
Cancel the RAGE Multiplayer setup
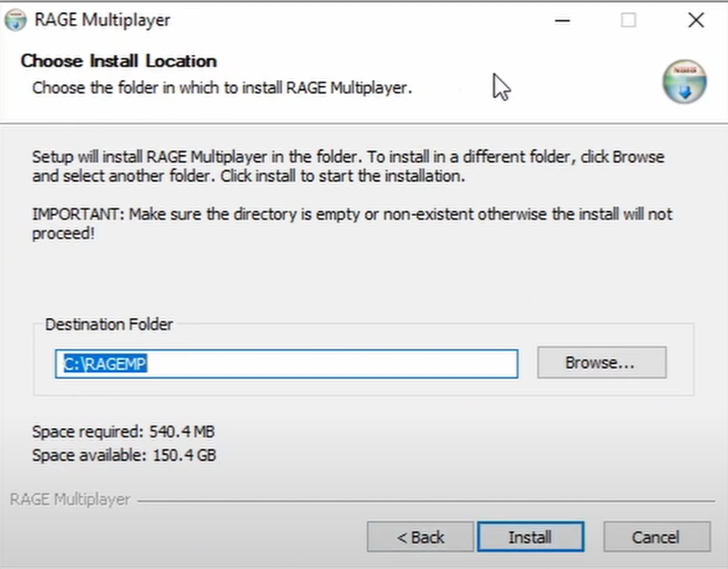tap(656, 537)
